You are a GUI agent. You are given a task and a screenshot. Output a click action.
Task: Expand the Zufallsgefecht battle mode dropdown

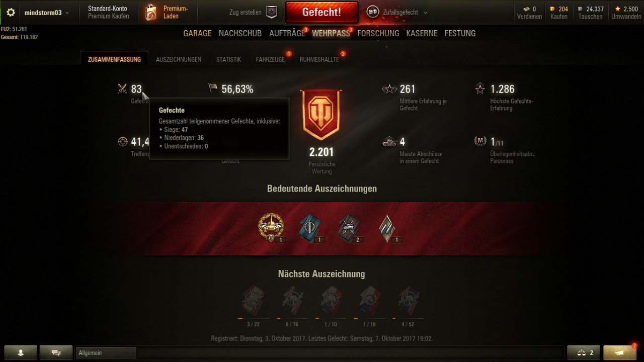[397, 13]
